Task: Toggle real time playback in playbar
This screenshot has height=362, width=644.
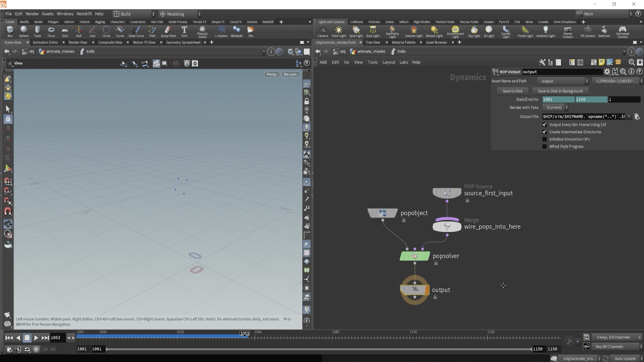Action: pyautogui.click(x=36, y=349)
